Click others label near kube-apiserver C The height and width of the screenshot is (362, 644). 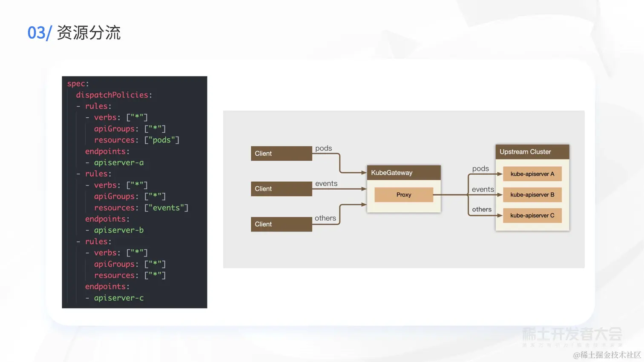482,209
